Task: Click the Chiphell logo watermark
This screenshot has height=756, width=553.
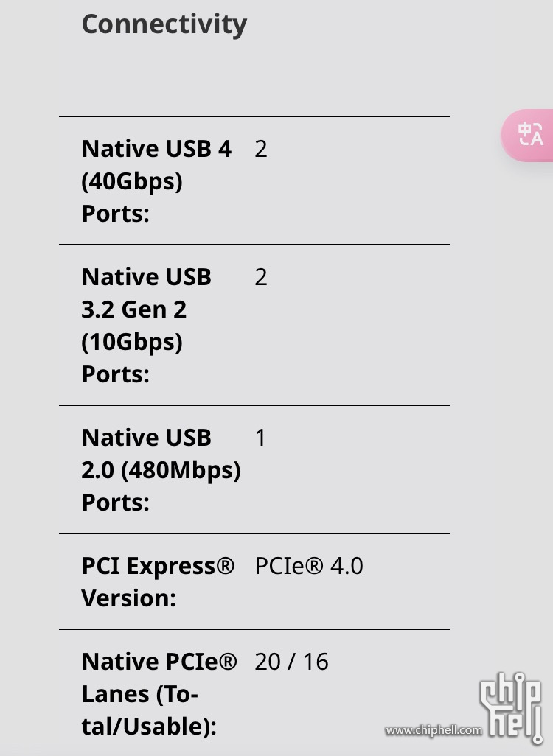Action: tap(511, 707)
